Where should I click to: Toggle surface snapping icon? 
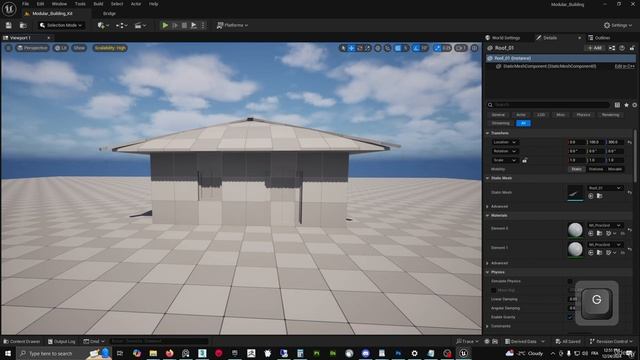point(388,48)
